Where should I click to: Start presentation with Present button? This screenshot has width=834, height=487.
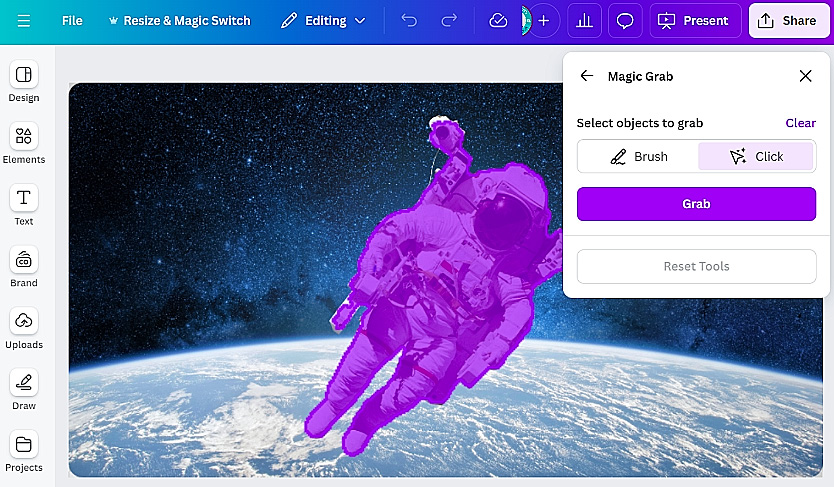[x=695, y=21]
